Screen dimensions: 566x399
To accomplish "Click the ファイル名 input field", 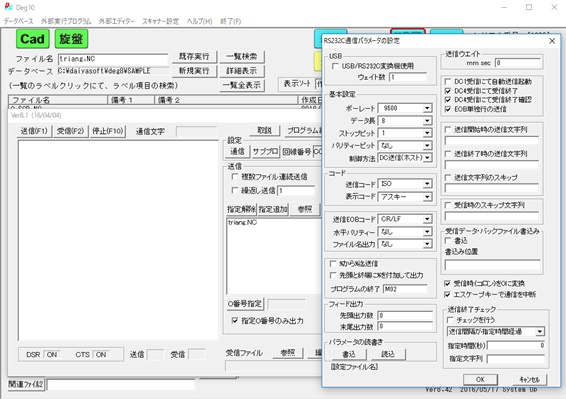I will click(113, 59).
